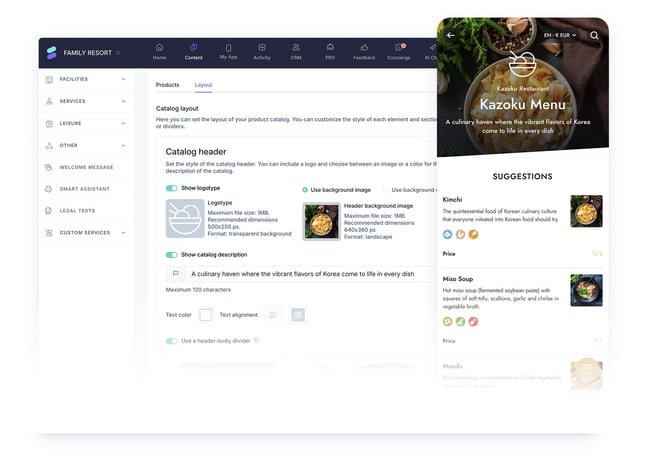The width and height of the screenshot is (670, 458).
Task: Click the My App phone icon
Action: coord(227,48)
